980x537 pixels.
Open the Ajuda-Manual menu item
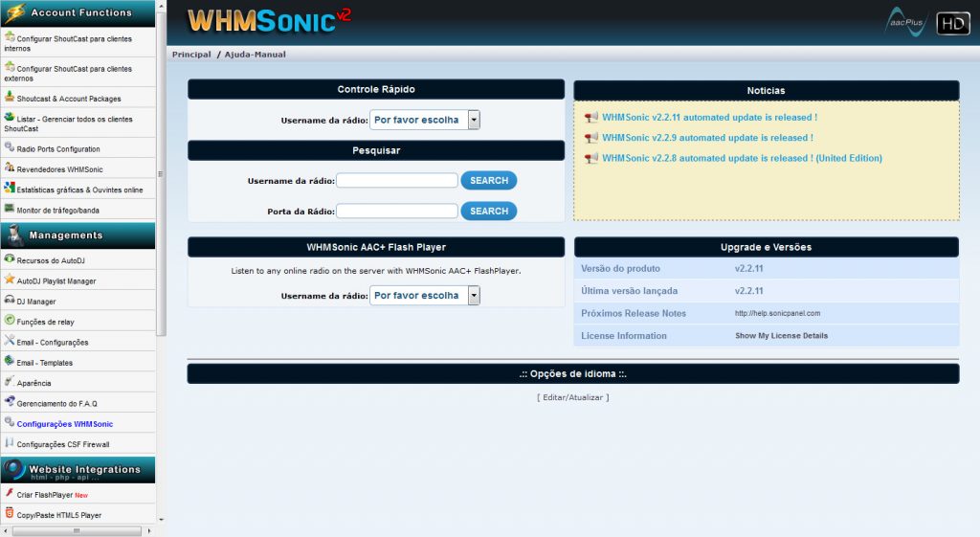pyautogui.click(x=255, y=55)
